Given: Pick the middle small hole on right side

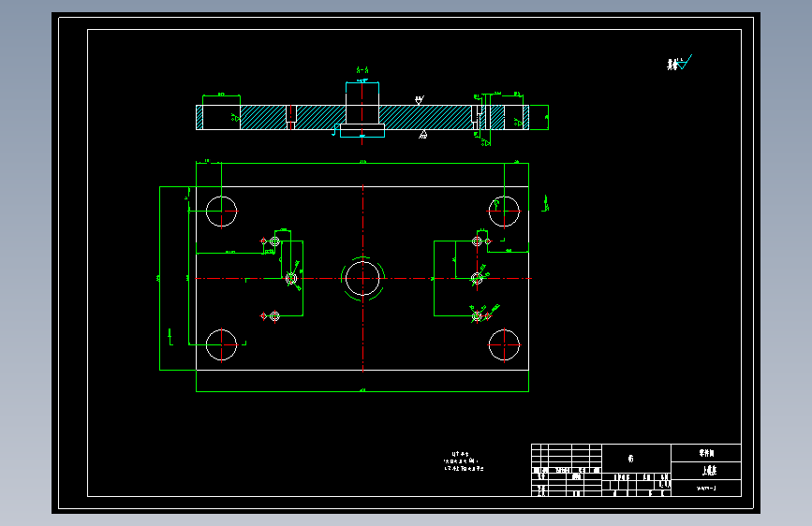Looking at the screenshot, I should click(x=477, y=279).
